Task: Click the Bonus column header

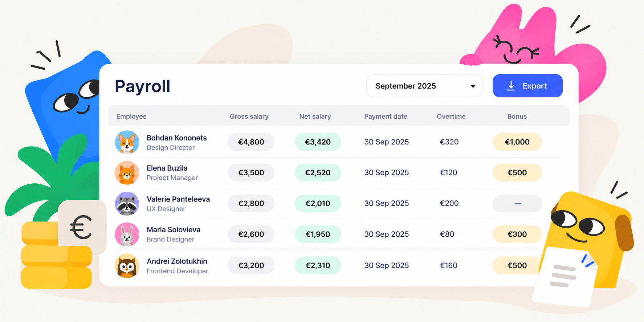Action: [x=517, y=117]
